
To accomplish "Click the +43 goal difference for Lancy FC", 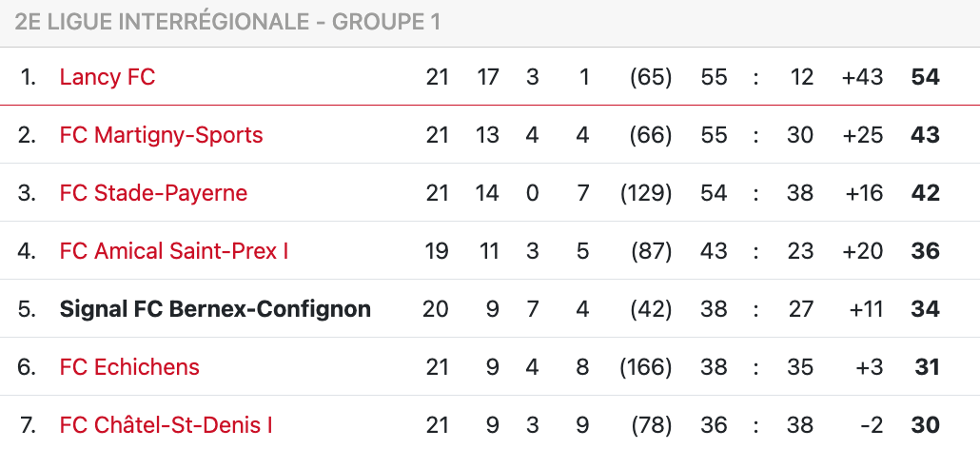I will (x=862, y=77).
